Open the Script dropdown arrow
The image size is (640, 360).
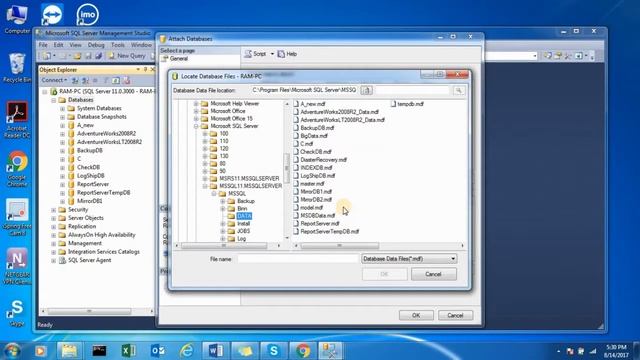tap(272, 54)
